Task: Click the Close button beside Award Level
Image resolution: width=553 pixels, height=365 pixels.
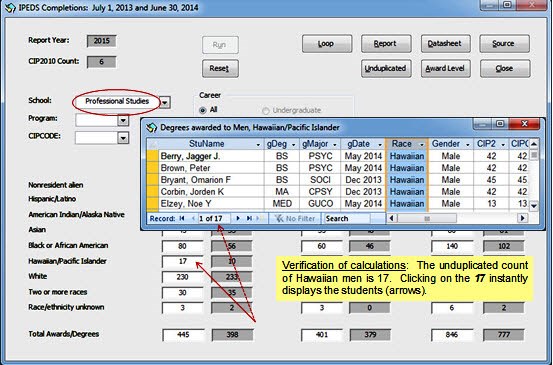Action: coord(504,68)
